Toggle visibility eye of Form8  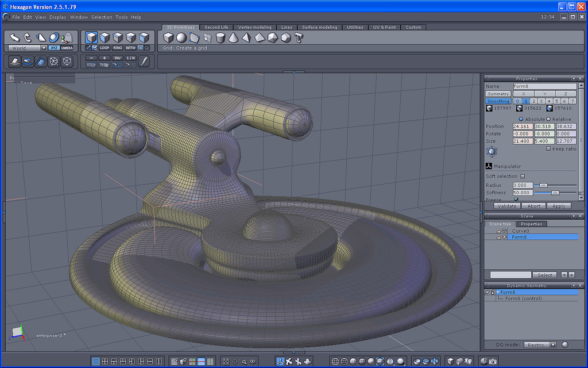[x=504, y=237]
